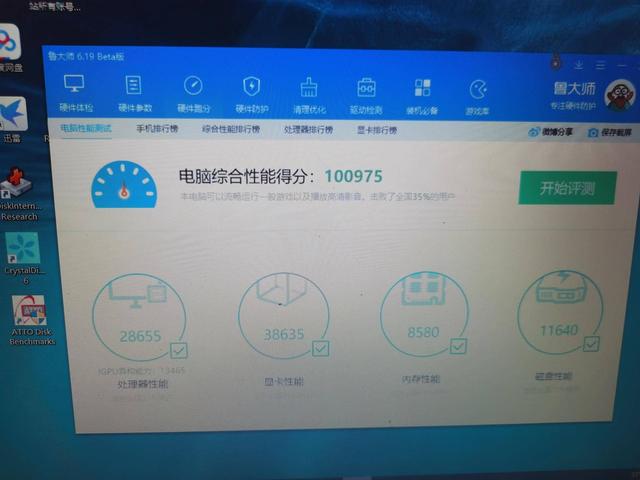Uncheck the 磁盘性能 test checkbox
640x480 pixels.
591,344
